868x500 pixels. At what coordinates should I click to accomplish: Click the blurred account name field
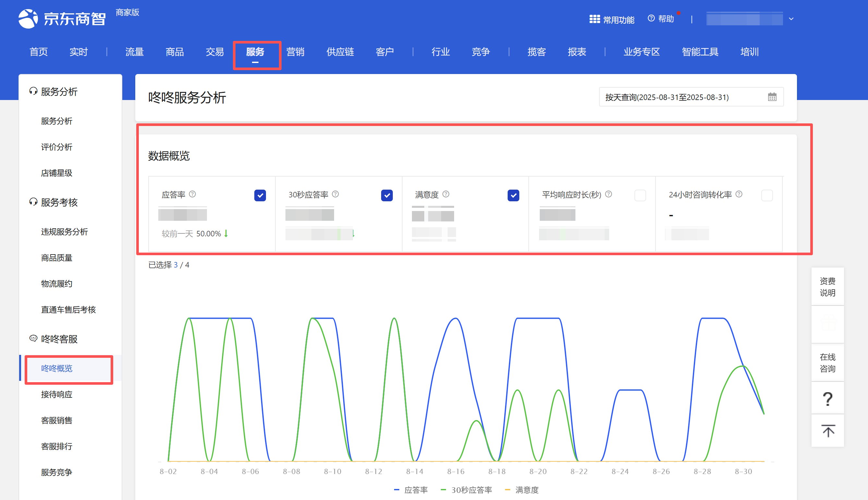coord(744,19)
